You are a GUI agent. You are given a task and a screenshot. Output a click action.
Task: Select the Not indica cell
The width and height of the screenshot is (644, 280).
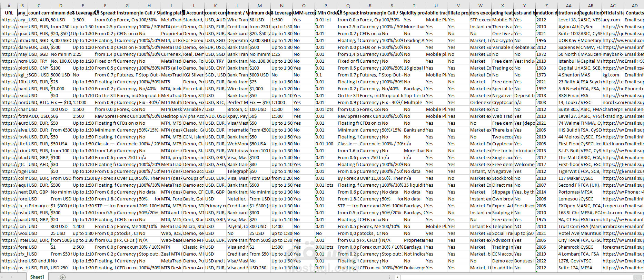[x=414, y=254]
